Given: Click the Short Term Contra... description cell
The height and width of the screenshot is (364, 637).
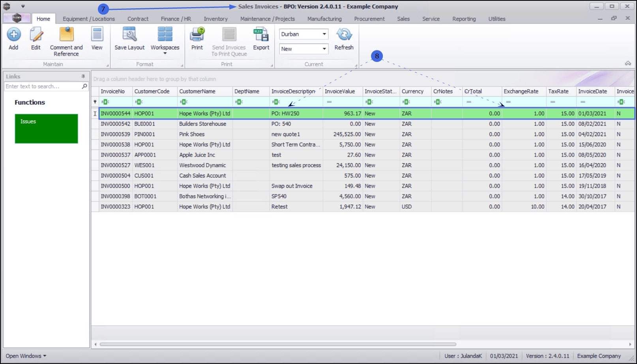Looking at the screenshot, I should tap(296, 145).
